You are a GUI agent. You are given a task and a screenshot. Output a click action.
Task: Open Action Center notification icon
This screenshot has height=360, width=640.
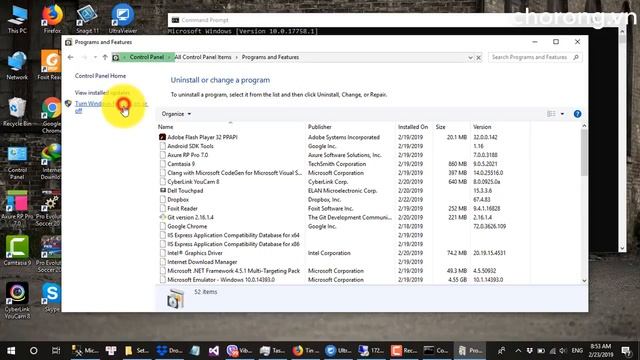tap(626, 350)
